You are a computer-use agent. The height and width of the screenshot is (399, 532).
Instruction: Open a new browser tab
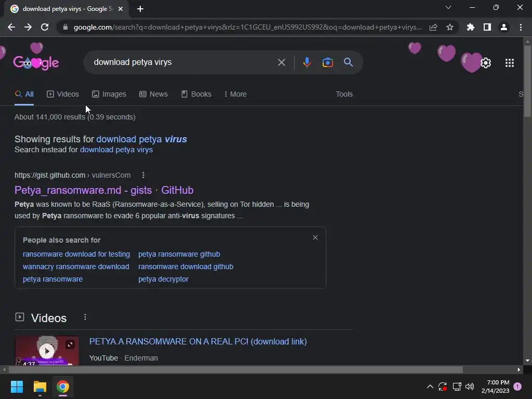tap(140, 9)
